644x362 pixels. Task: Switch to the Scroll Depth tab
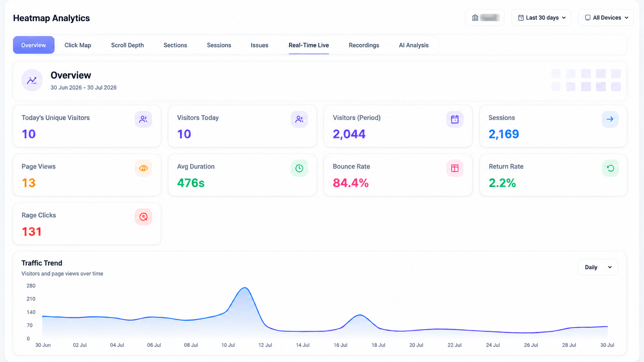pyautogui.click(x=127, y=45)
